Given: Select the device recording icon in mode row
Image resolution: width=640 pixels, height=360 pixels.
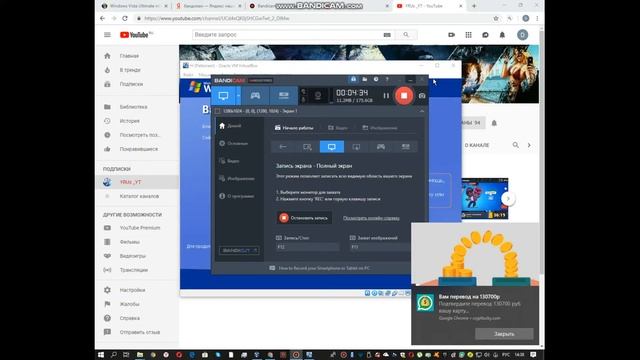Looking at the screenshot, I should coord(405,147).
